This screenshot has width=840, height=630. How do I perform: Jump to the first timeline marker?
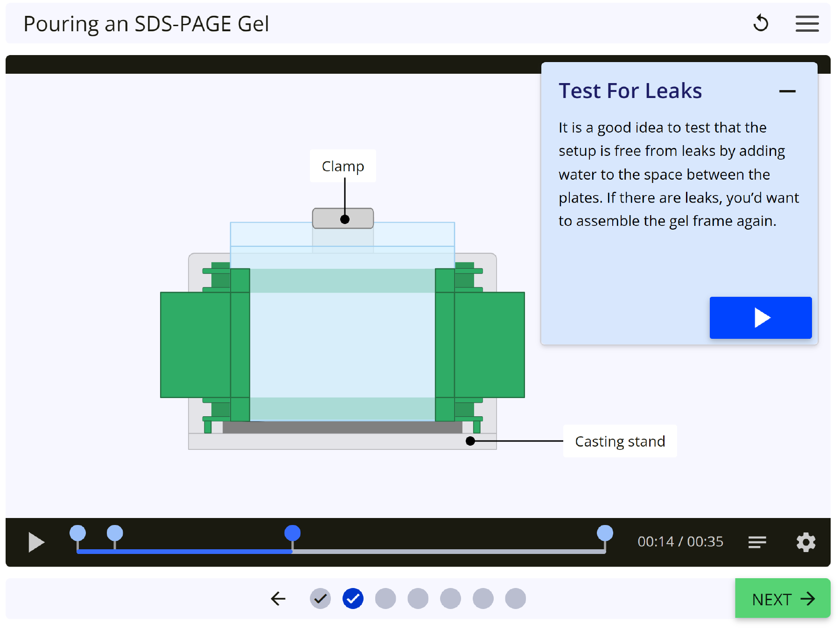[77, 533]
